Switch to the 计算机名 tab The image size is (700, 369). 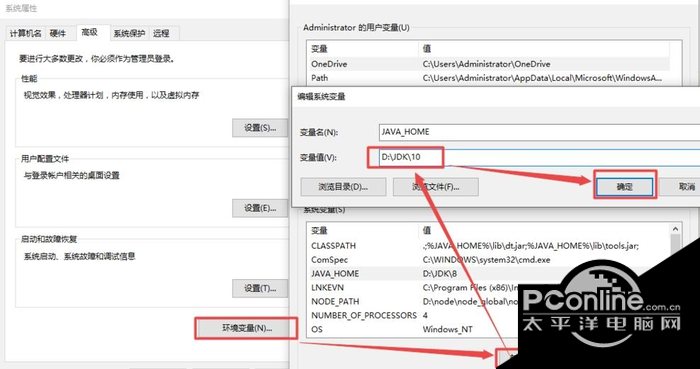point(25,33)
